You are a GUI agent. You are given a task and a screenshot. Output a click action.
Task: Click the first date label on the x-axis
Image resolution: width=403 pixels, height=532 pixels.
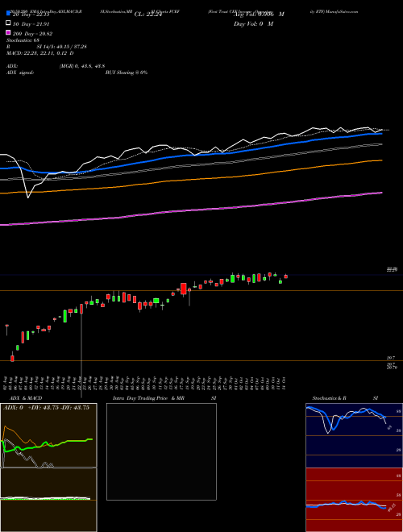6,383
